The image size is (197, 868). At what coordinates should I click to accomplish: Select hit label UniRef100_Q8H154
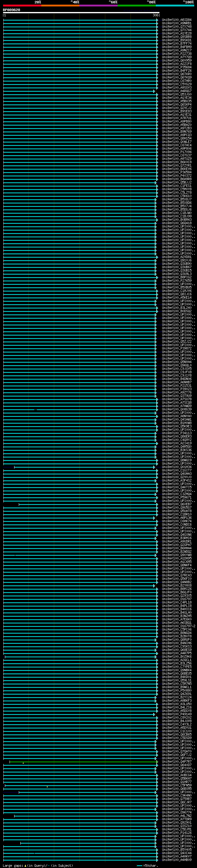(x=176, y=139)
